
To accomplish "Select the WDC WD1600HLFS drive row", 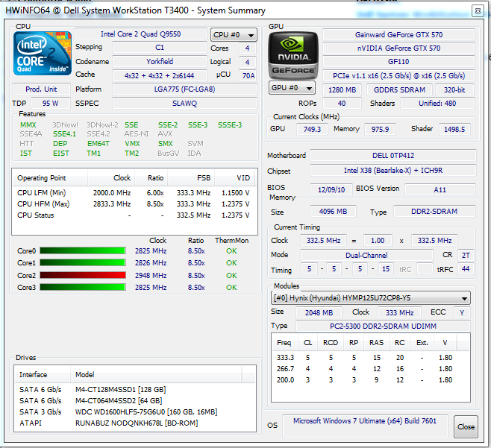I will 135,412.
